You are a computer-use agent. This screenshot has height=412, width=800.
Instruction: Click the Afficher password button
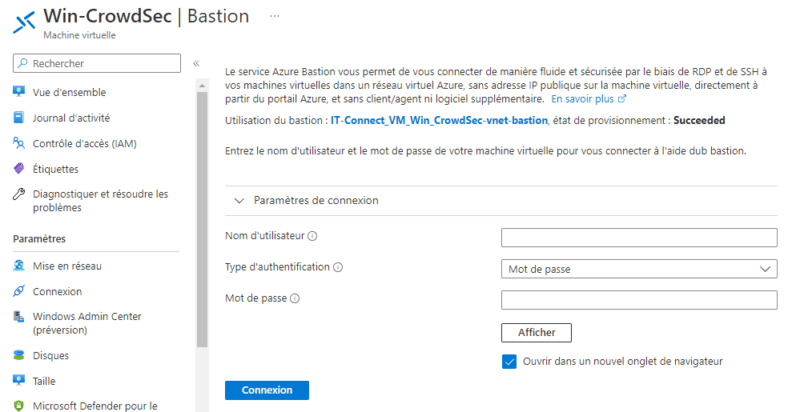click(536, 332)
